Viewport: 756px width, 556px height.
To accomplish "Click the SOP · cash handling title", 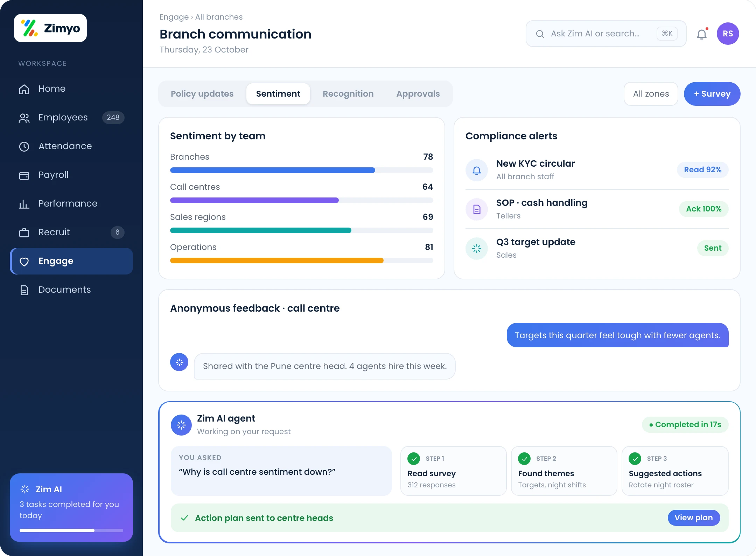I will click(542, 203).
